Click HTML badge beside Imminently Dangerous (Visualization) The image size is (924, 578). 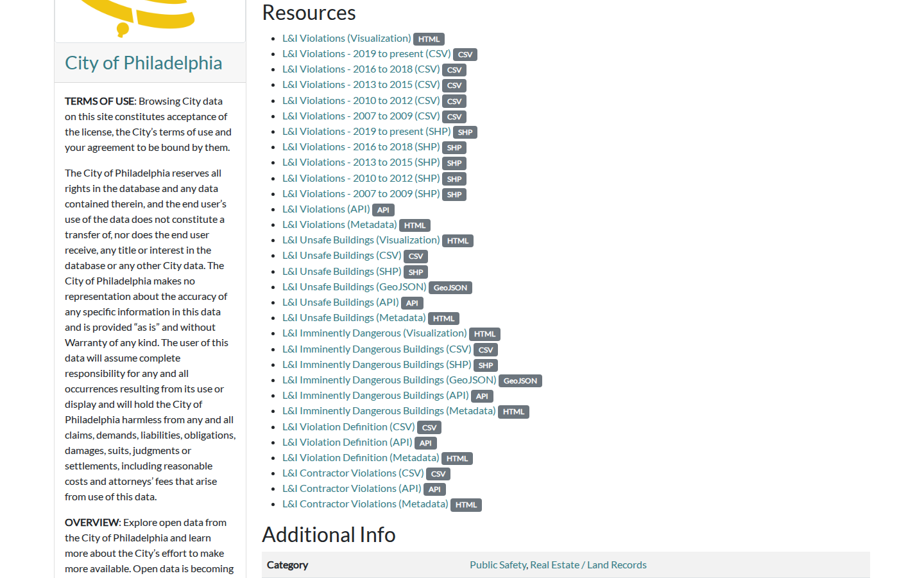coord(484,334)
